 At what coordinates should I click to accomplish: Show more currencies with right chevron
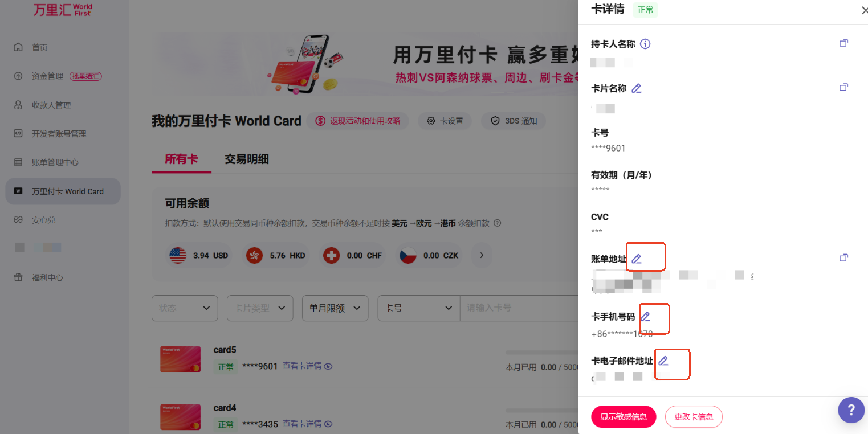click(482, 255)
